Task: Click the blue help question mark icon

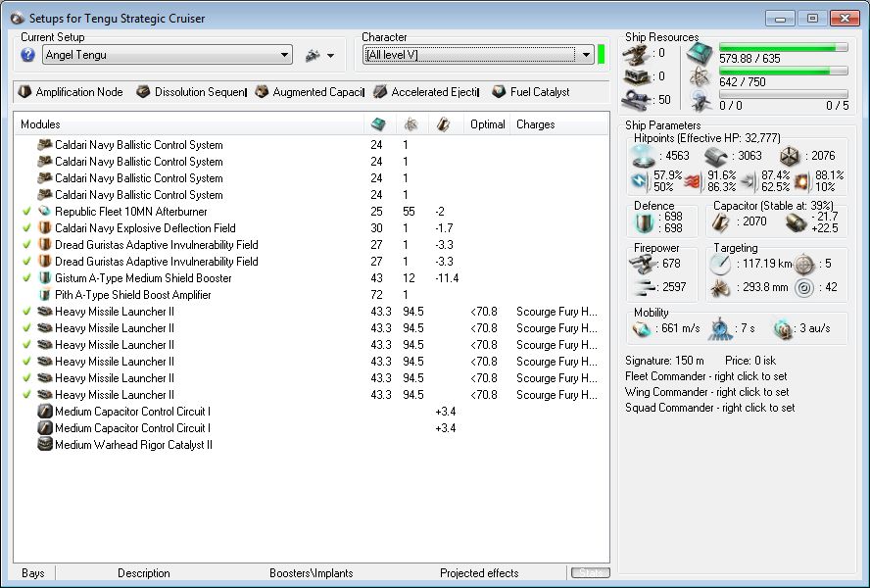Action: point(27,55)
